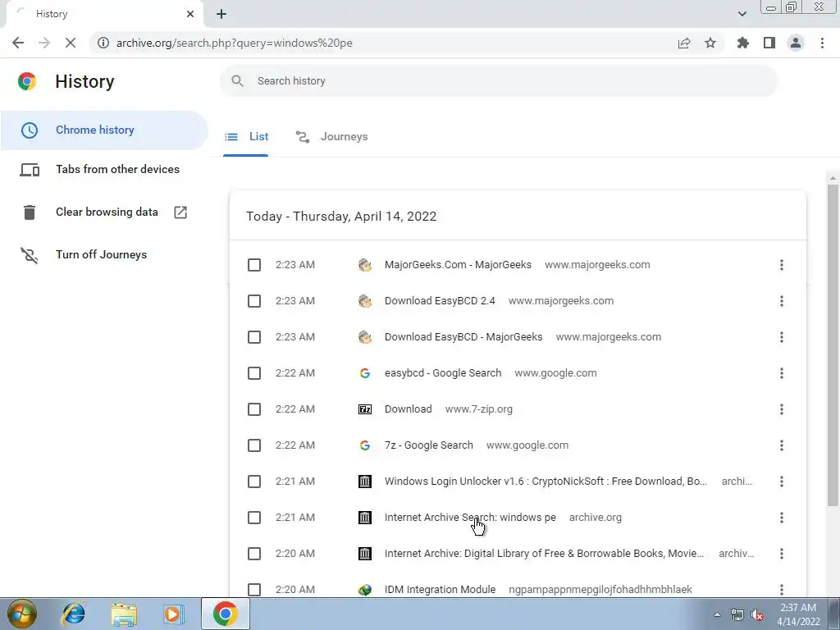Click Turn off Journeys
The image size is (840, 630).
point(83,255)
